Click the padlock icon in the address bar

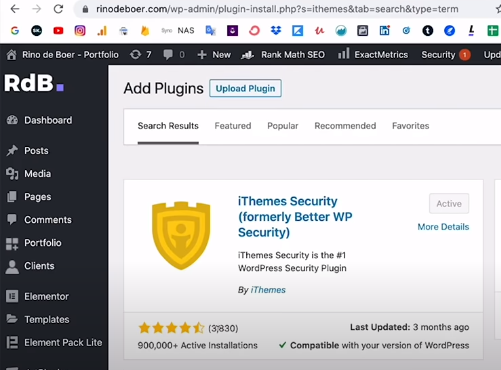click(85, 9)
